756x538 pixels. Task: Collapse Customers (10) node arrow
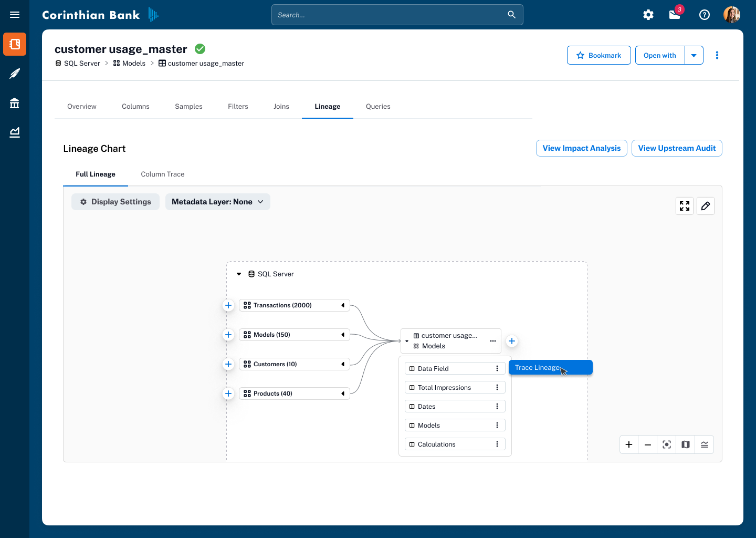coord(343,364)
